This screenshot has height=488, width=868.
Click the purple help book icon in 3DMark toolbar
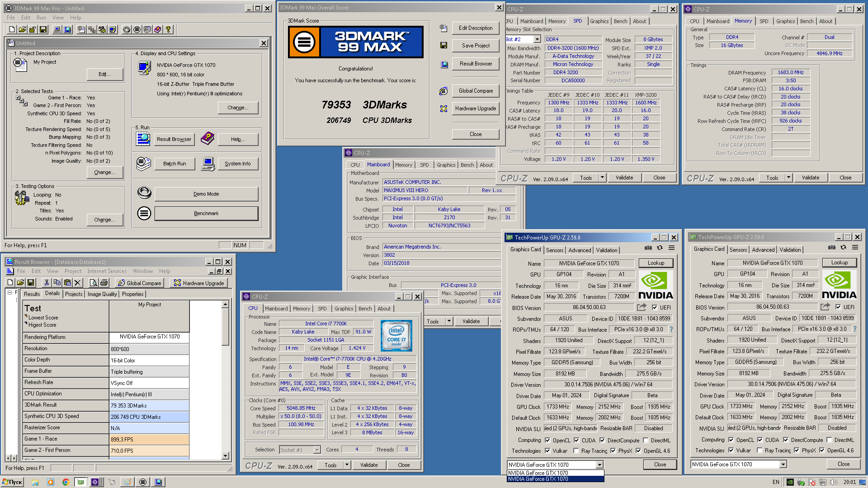[x=158, y=29]
